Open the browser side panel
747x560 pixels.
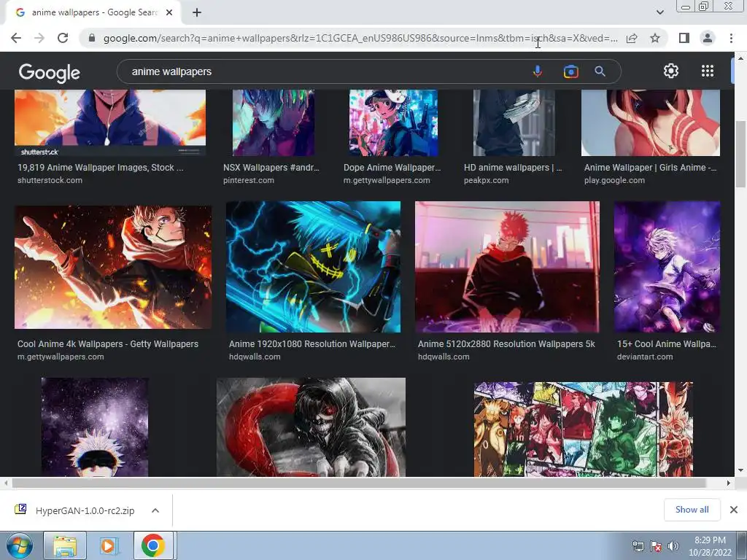pos(684,38)
